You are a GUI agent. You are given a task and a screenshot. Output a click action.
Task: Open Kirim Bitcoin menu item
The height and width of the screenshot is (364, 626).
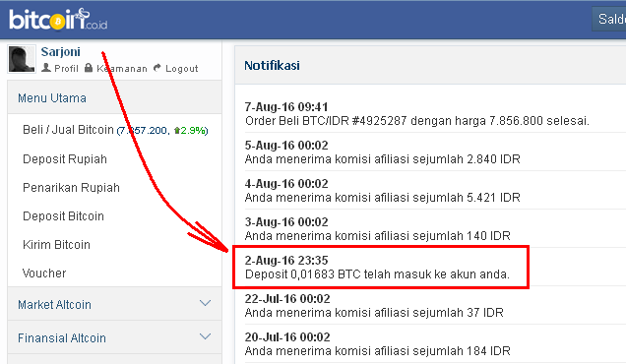click(56, 245)
